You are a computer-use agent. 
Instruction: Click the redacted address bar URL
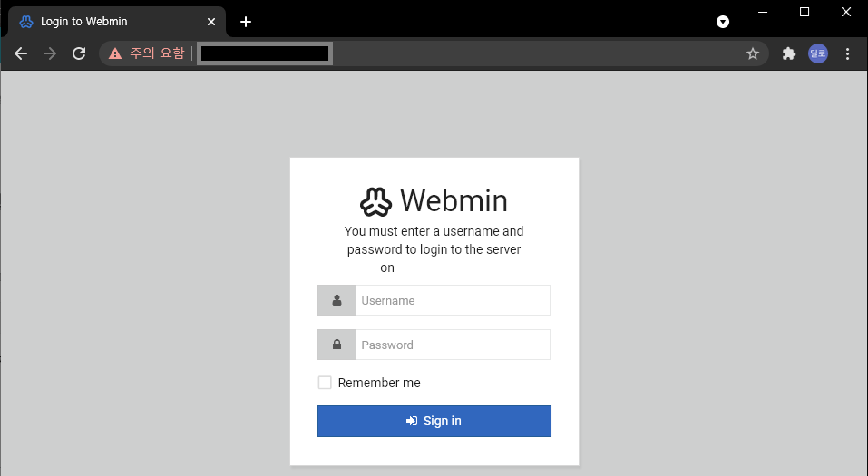265,53
